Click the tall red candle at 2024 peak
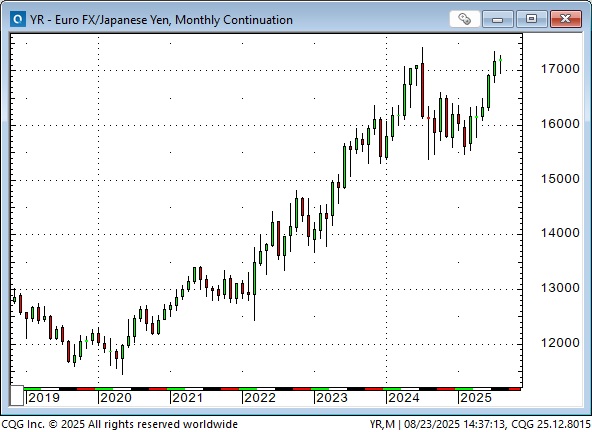The height and width of the screenshot is (432, 592). pos(422,90)
